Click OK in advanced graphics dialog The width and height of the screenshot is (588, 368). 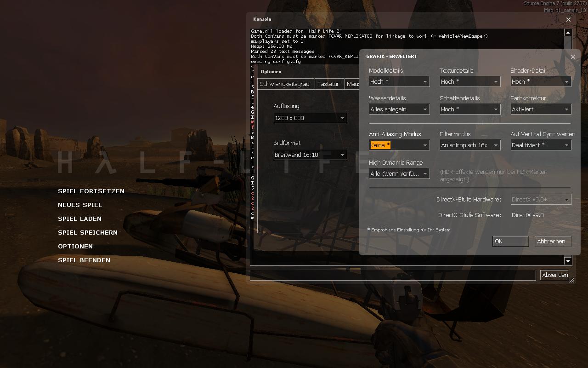point(511,241)
